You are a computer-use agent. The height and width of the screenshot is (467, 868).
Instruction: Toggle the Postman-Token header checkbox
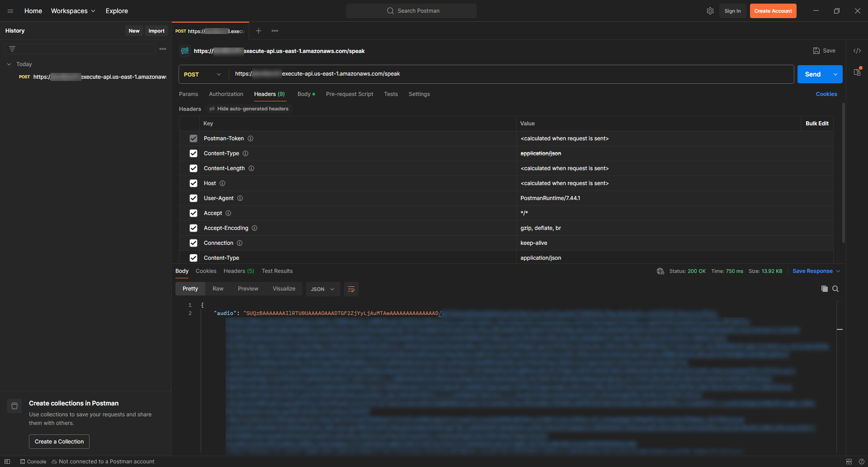tap(193, 138)
